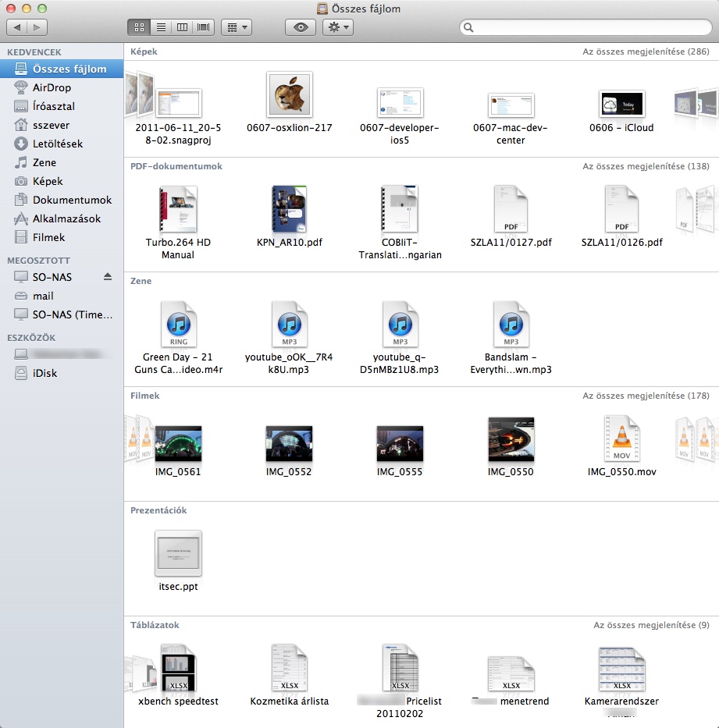
Task: Open Alkalmazások in the sidebar
Action: (62, 218)
